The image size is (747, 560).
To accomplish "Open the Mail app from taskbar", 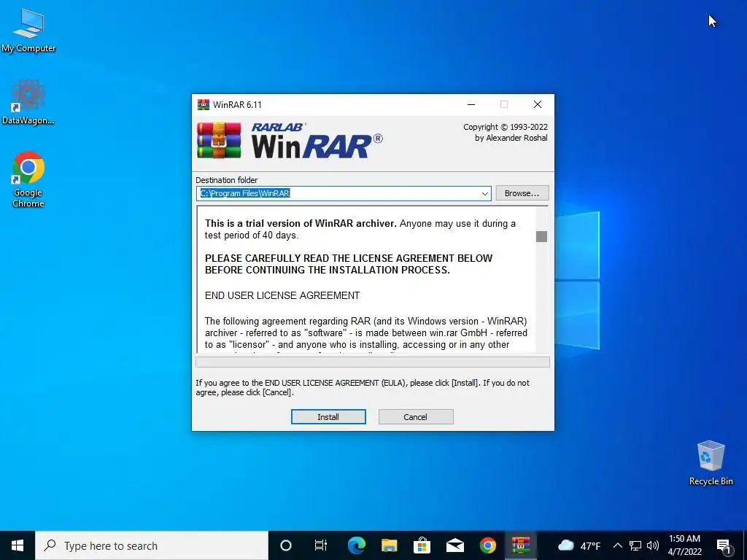I will [x=455, y=545].
